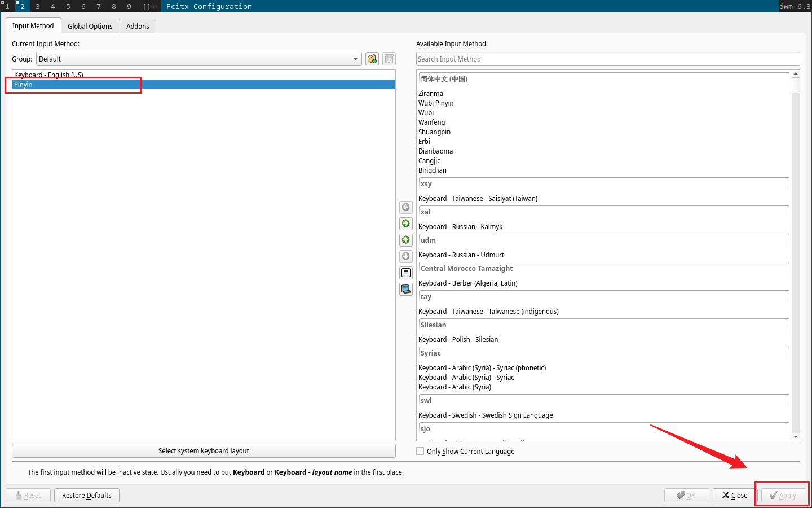Click the add group folder icon
812x508 pixels.
tap(372, 59)
